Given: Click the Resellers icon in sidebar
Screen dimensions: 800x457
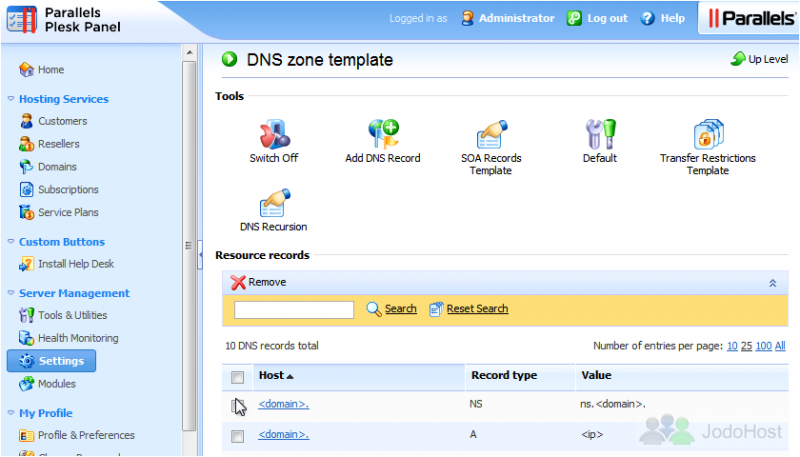Looking at the screenshot, I should click(x=27, y=144).
